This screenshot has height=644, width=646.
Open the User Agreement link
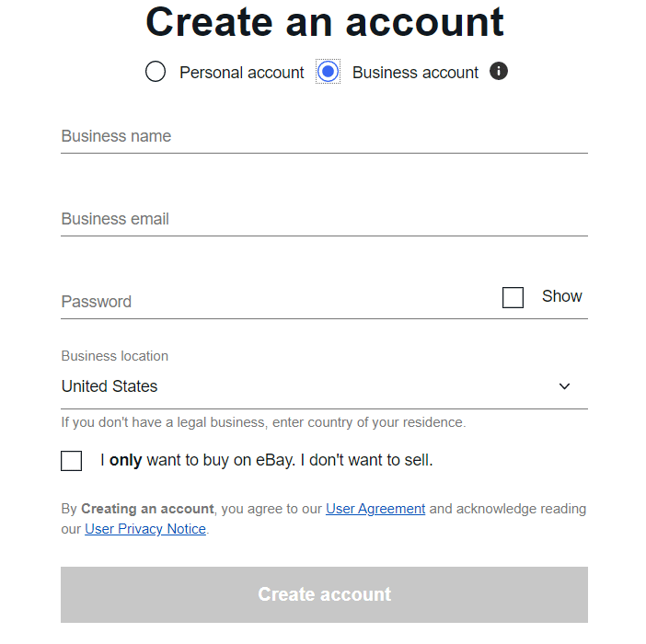pyautogui.click(x=375, y=509)
